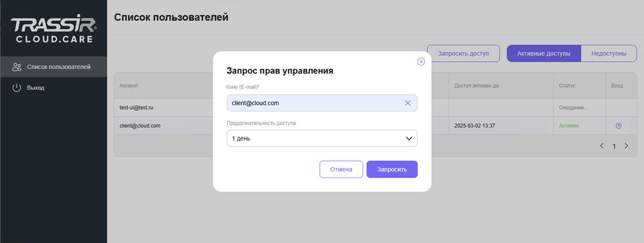Go to next page arrow
The width and height of the screenshot is (644, 243).
[x=626, y=146]
